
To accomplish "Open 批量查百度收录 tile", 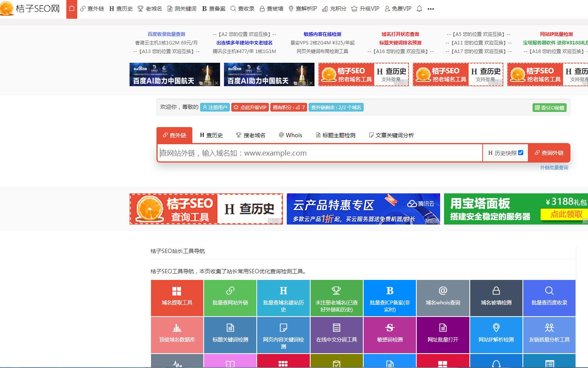I will (x=549, y=298).
